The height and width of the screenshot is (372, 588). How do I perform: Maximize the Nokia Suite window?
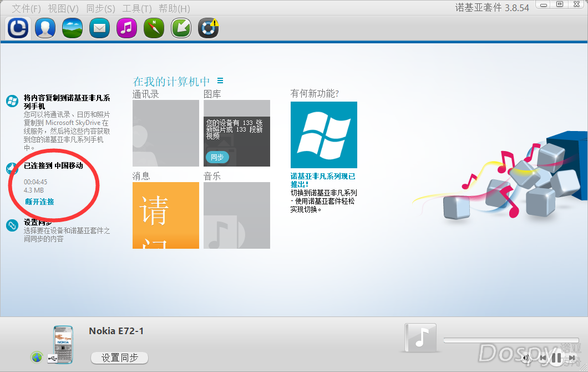(x=560, y=4)
